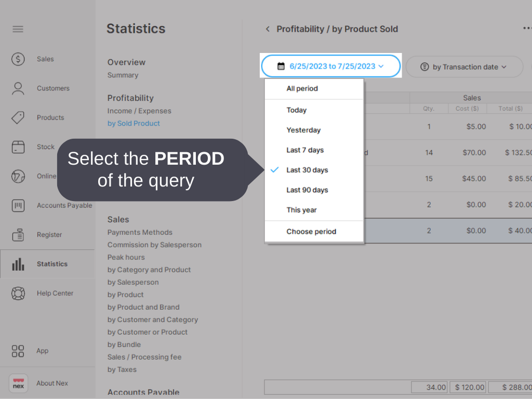The image size is (532, 399).
Task: Open the Peak hours report link
Action: [126, 257]
